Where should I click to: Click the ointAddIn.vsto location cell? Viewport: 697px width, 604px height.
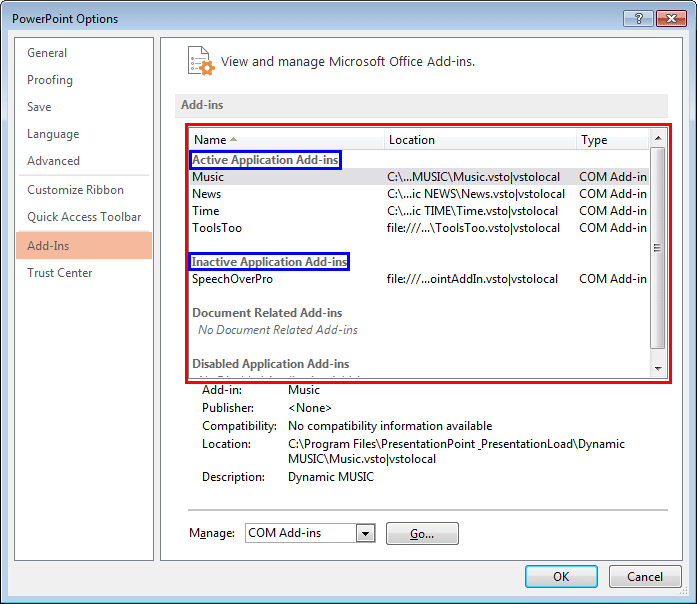coord(473,279)
